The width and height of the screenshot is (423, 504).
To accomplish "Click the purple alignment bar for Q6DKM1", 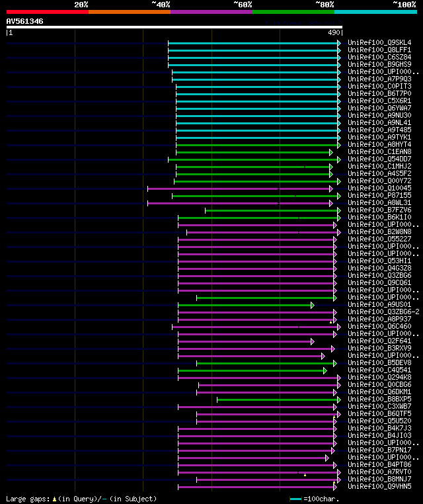I will click(x=266, y=392).
